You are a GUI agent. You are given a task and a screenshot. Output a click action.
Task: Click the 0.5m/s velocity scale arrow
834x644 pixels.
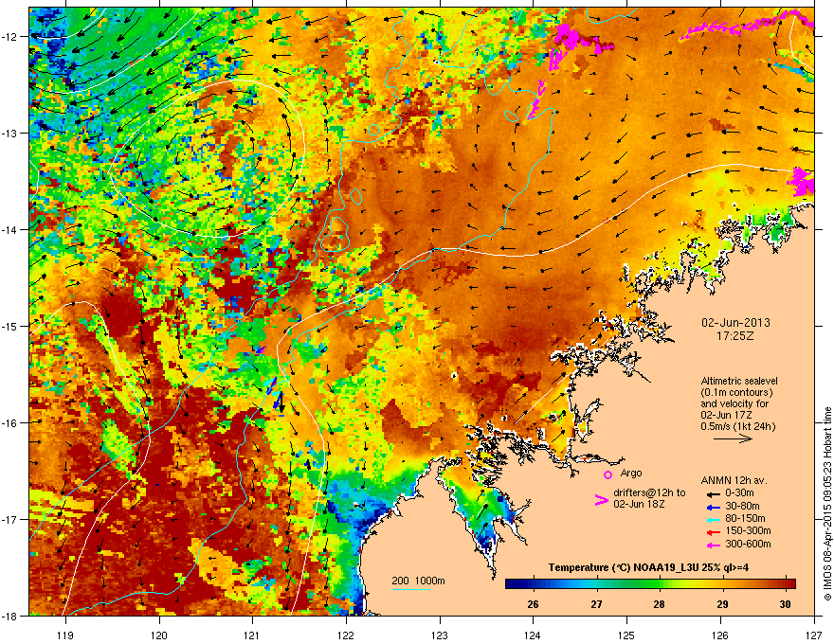click(733, 438)
